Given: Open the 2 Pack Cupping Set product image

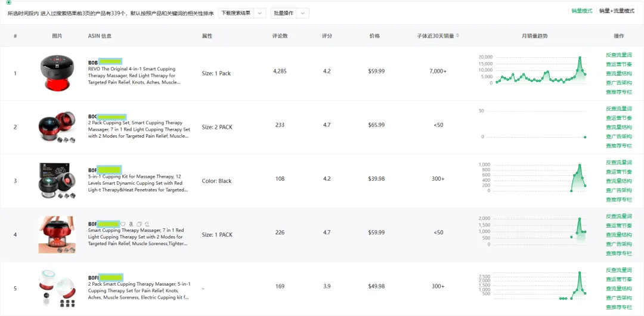Looking at the screenshot, I should pyautogui.click(x=57, y=126).
